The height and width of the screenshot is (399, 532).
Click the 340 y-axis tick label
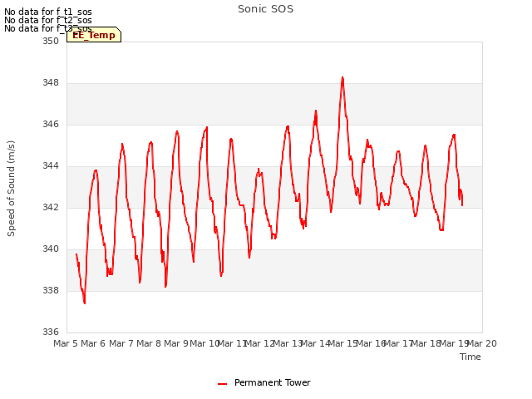(51, 249)
